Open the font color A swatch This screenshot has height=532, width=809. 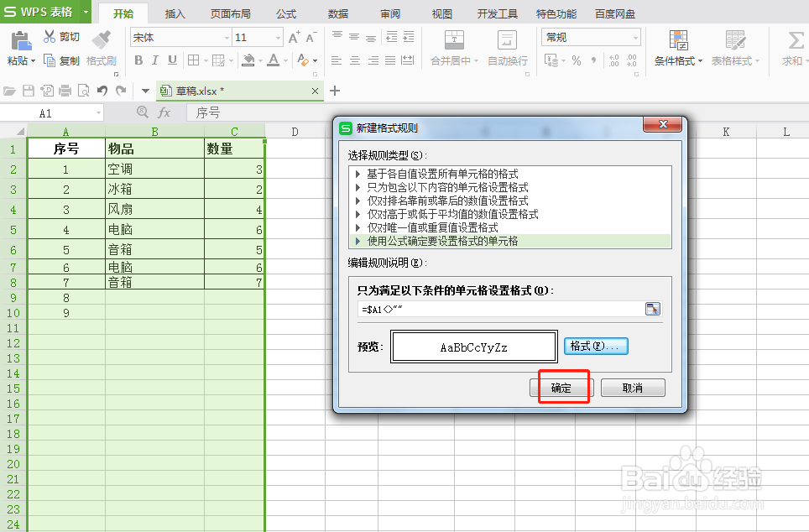pos(274,60)
